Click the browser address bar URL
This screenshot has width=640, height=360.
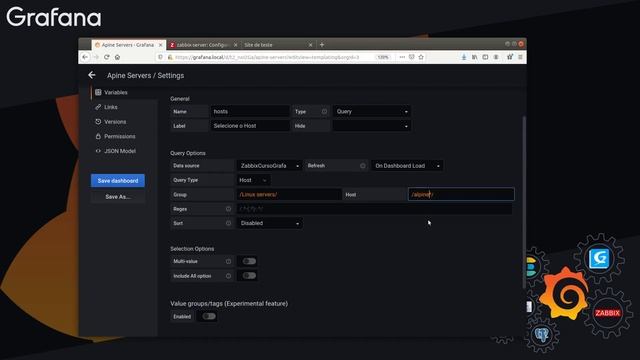tap(267, 57)
